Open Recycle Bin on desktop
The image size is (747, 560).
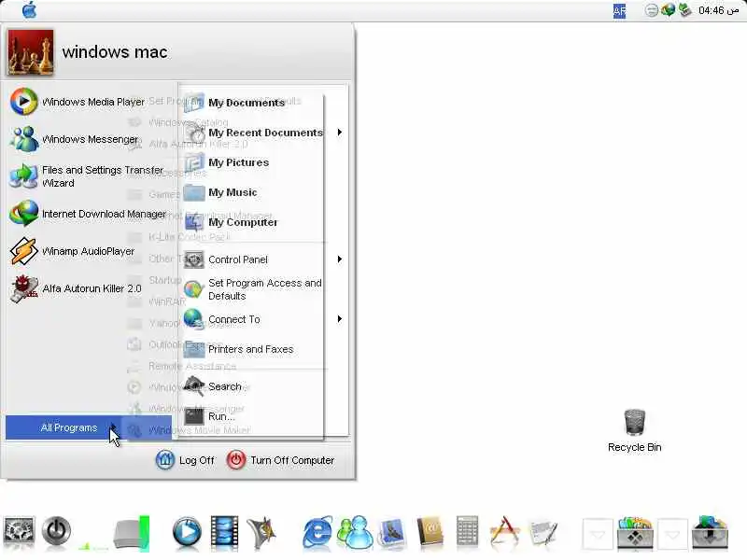pyautogui.click(x=635, y=430)
